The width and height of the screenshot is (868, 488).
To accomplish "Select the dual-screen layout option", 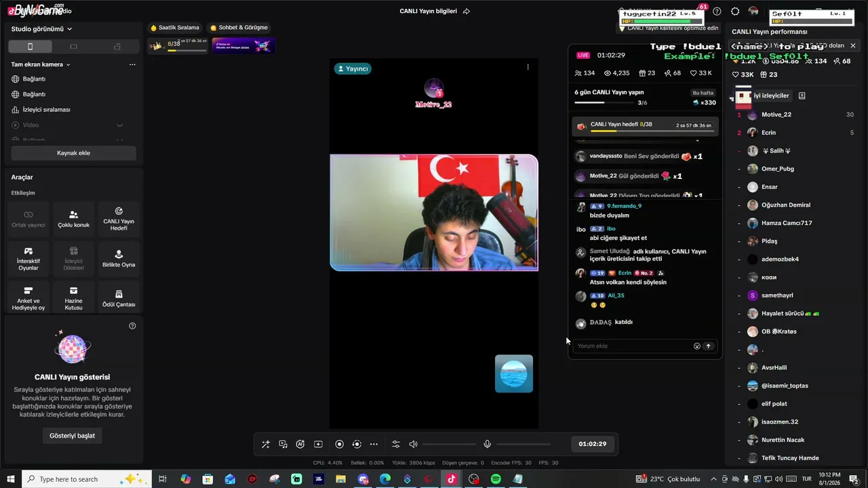I will tap(117, 47).
